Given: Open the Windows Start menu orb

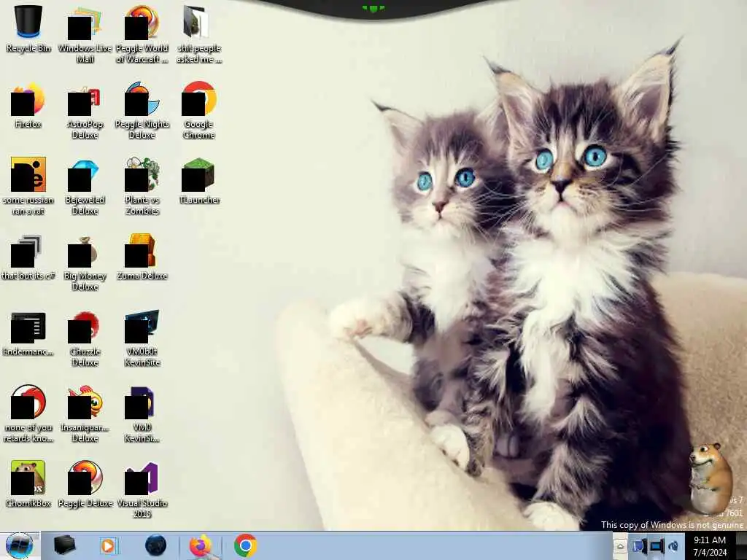Looking at the screenshot, I should [x=20, y=545].
